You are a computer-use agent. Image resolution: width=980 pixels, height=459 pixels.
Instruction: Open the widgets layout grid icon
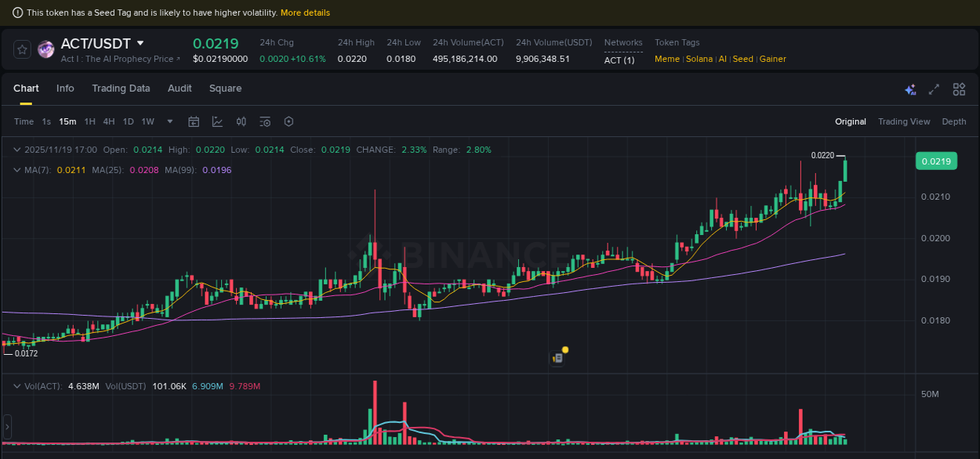click(x=959, y=89)
